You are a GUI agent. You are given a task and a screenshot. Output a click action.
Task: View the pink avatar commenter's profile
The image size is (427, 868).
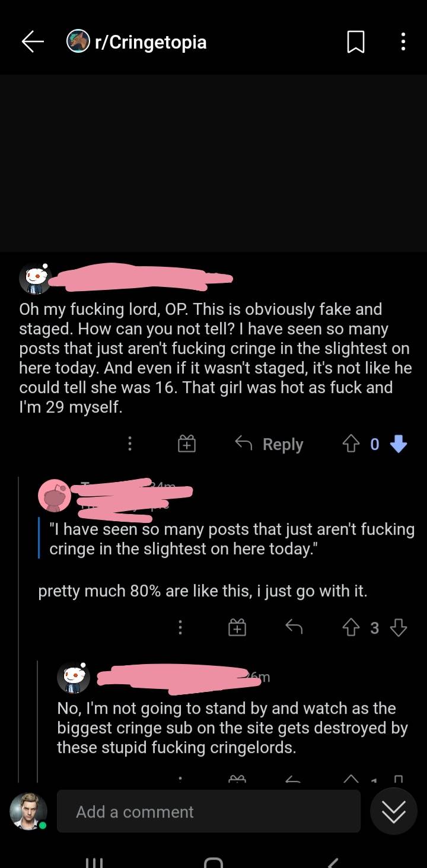click(55, 496)
